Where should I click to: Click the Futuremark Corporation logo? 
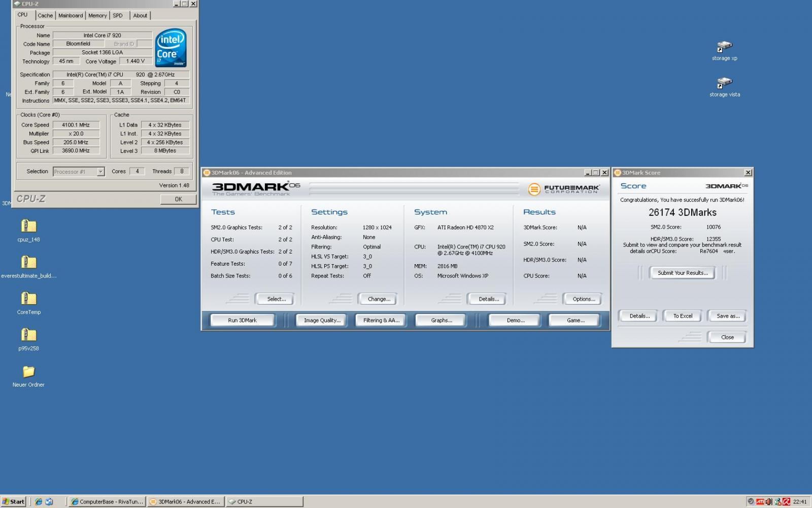coord(564,189)
